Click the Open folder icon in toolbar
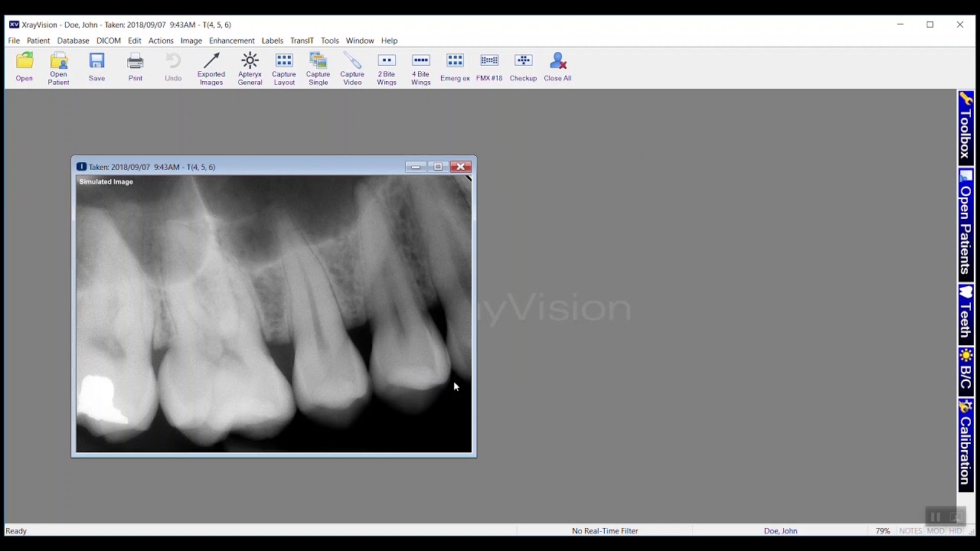This screenshot has width=980, height=551. [x=24, y=68]
